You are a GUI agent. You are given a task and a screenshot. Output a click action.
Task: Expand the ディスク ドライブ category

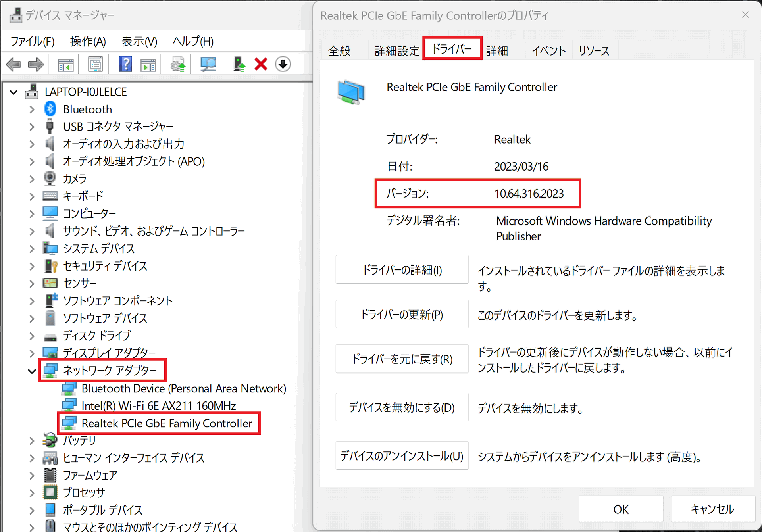32,336
